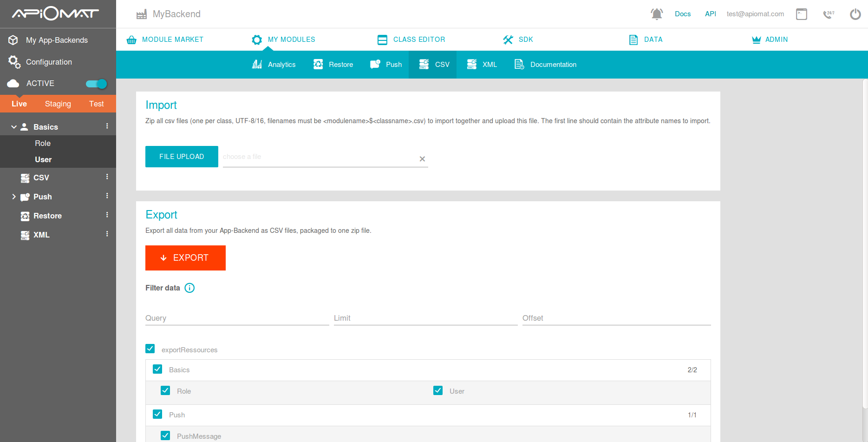
Task: Click the Limit input field
Action: click(426, 318)
